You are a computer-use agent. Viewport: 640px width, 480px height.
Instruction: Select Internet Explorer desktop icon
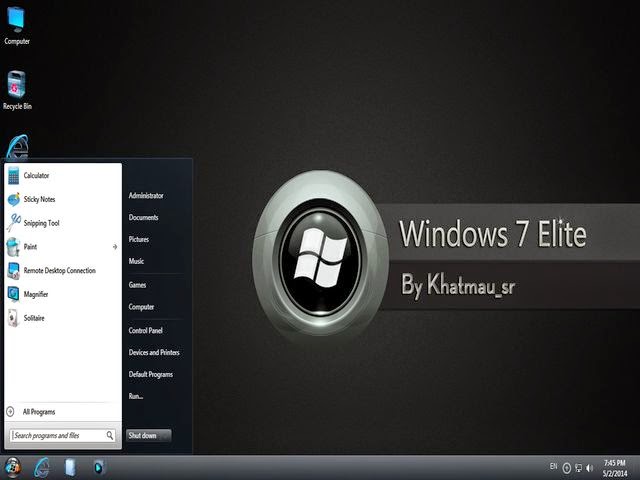[x=17, y=146]
